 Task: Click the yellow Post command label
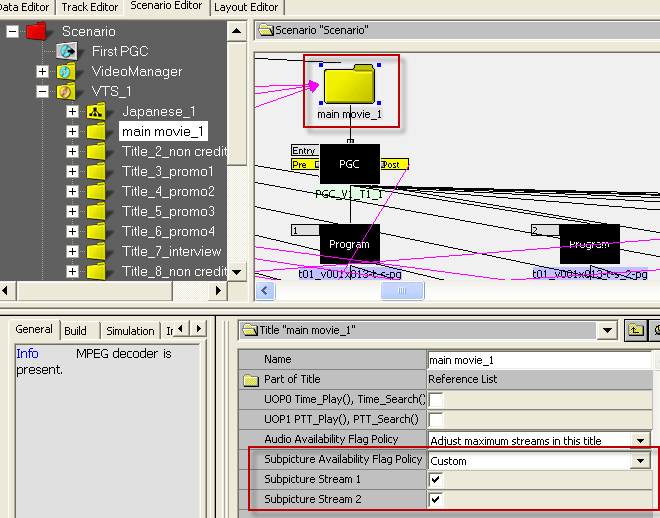pyautogui.click(x=396, y=164)
